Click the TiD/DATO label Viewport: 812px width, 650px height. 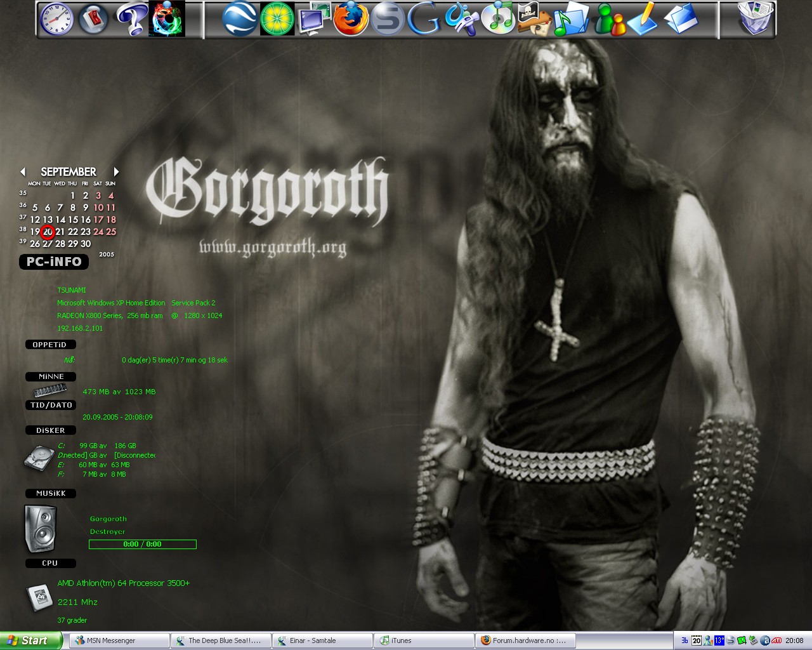click(x=51, y=405)
